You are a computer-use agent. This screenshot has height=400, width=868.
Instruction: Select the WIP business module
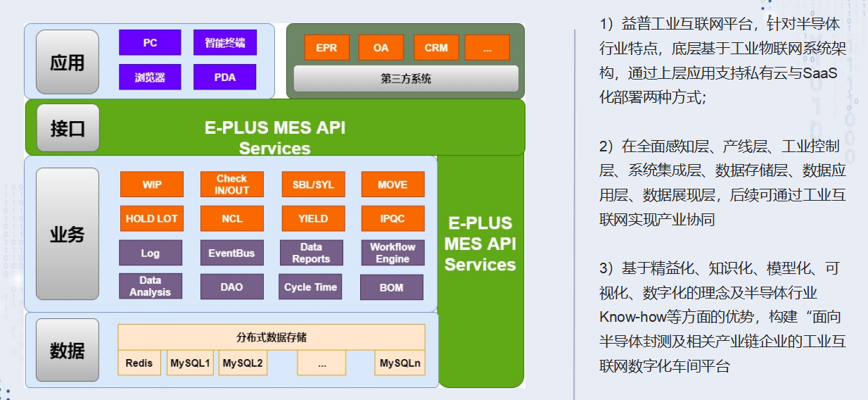click(x=151, y=185)
